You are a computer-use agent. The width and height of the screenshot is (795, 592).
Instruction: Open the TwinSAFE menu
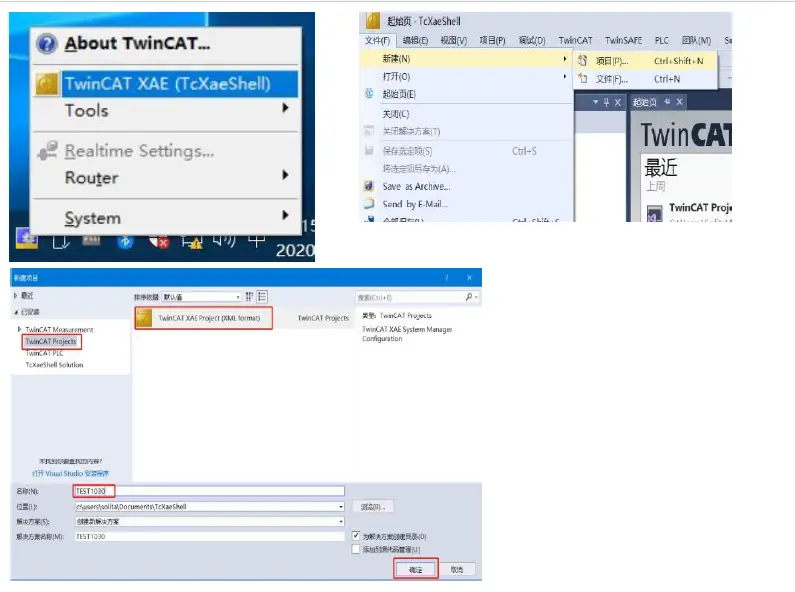[623, 41]
